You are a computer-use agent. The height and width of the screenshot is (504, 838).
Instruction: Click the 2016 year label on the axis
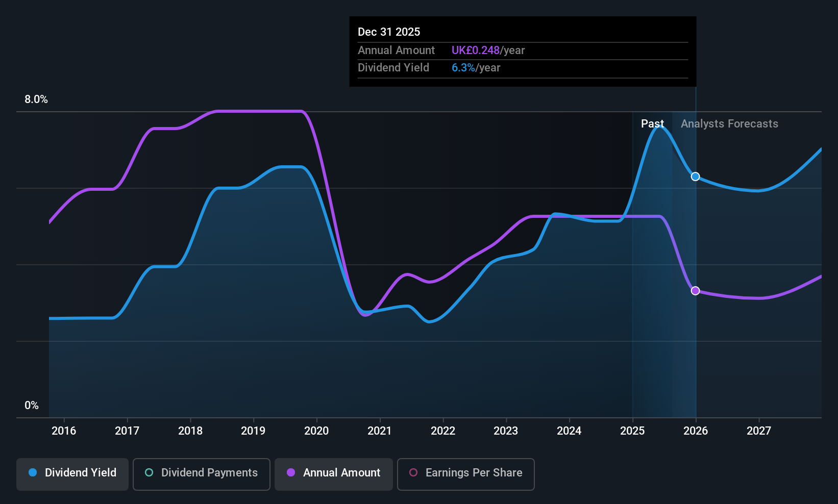coord(64,431)
